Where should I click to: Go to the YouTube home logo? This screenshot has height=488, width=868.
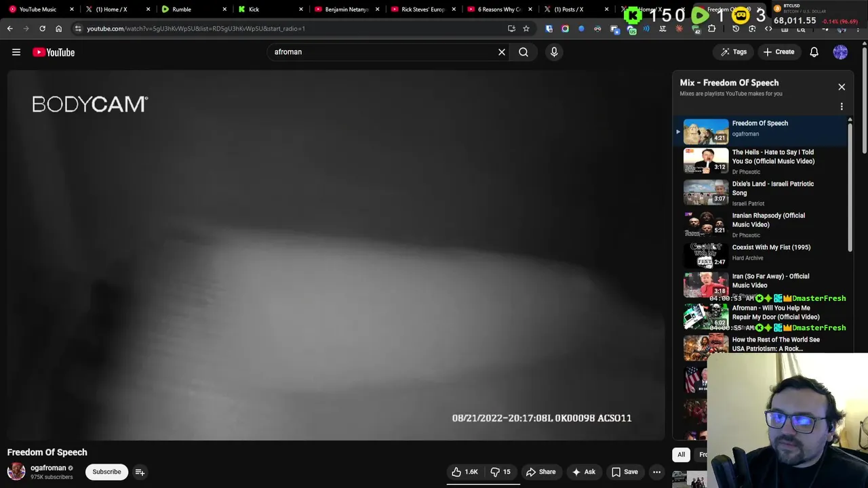54,52
